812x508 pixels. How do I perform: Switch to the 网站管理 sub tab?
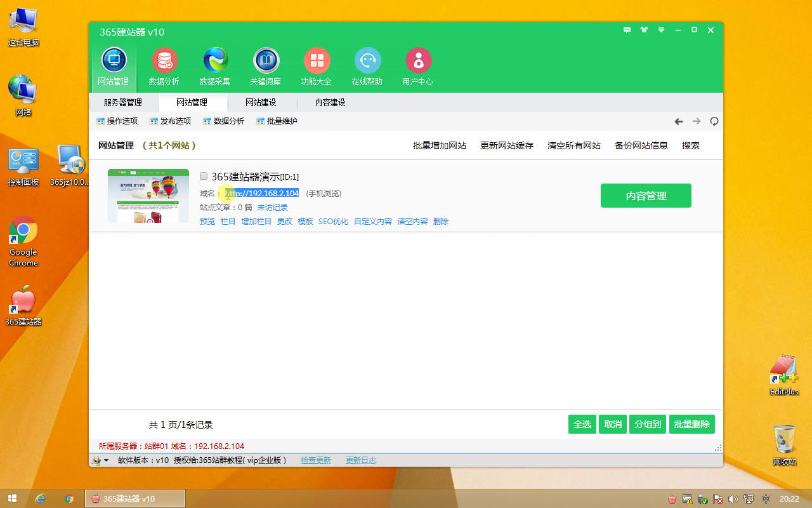coord(192,102)
